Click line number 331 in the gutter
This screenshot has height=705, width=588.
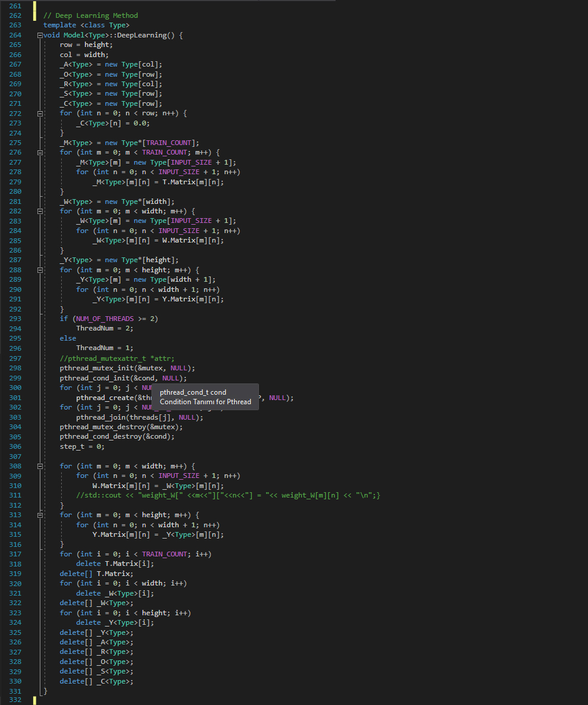[x=15, y=691]
